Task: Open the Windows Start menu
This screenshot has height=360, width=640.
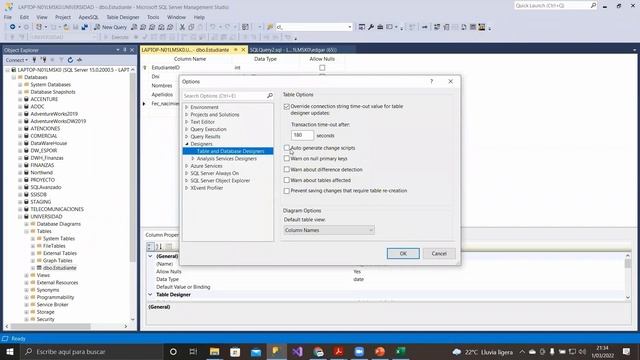Action: [x=10, y=351]
